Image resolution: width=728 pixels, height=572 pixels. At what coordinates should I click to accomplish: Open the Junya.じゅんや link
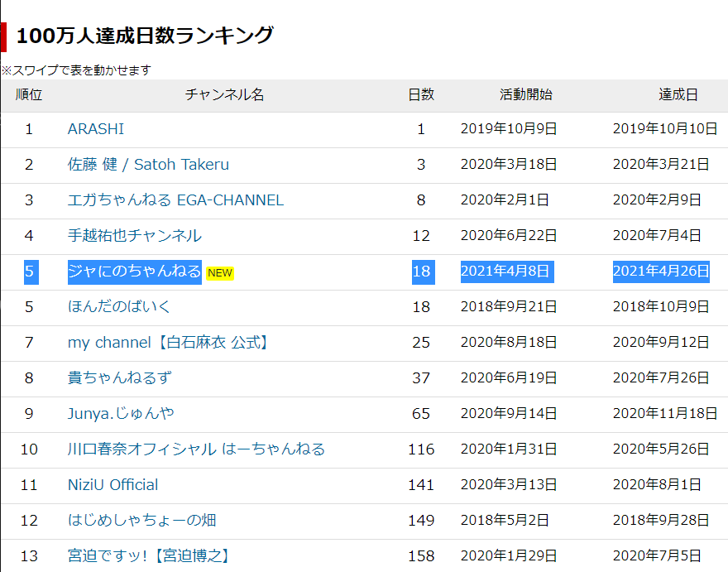point(121,414)
